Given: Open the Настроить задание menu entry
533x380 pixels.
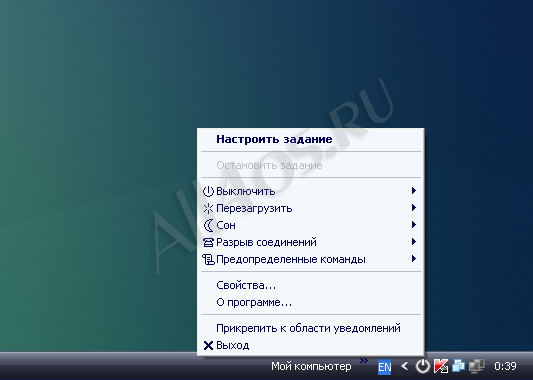Looking at the screenshot, I should pyautogui.click(x=310, y=139).
